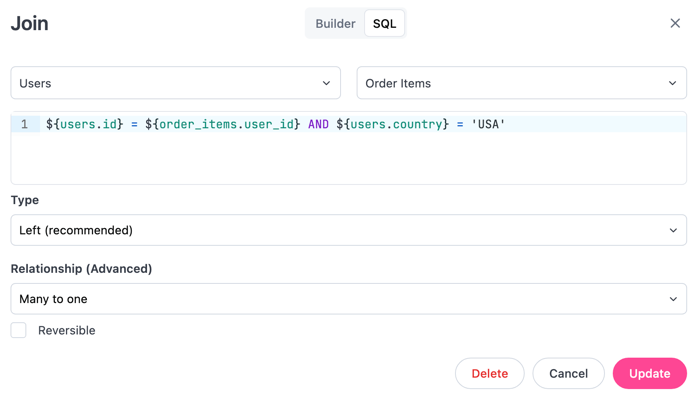Image resolution: width=700 pixels, height=398 pixels.
Task: Enable the Reversible checkbox
Action: coord(19,330)
